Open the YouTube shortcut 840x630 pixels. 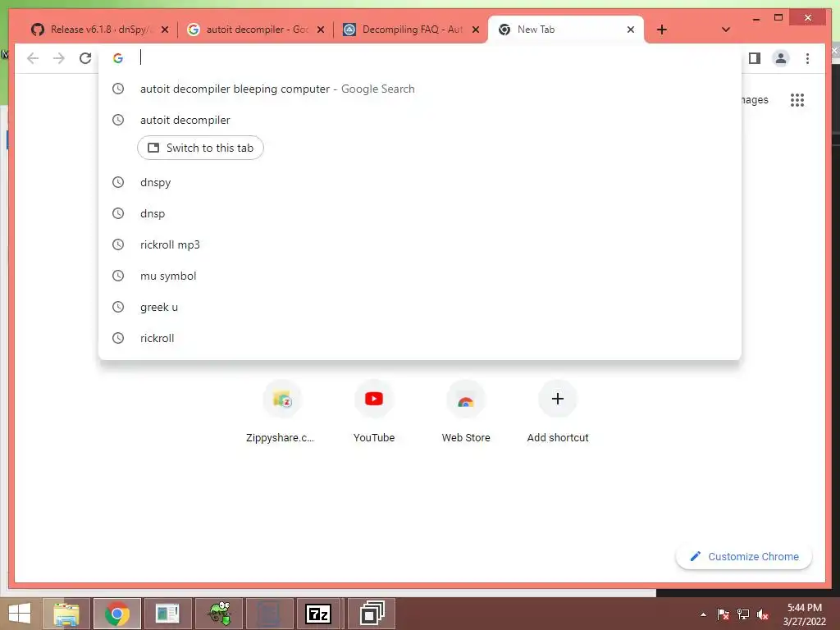[x=374, y=412]
